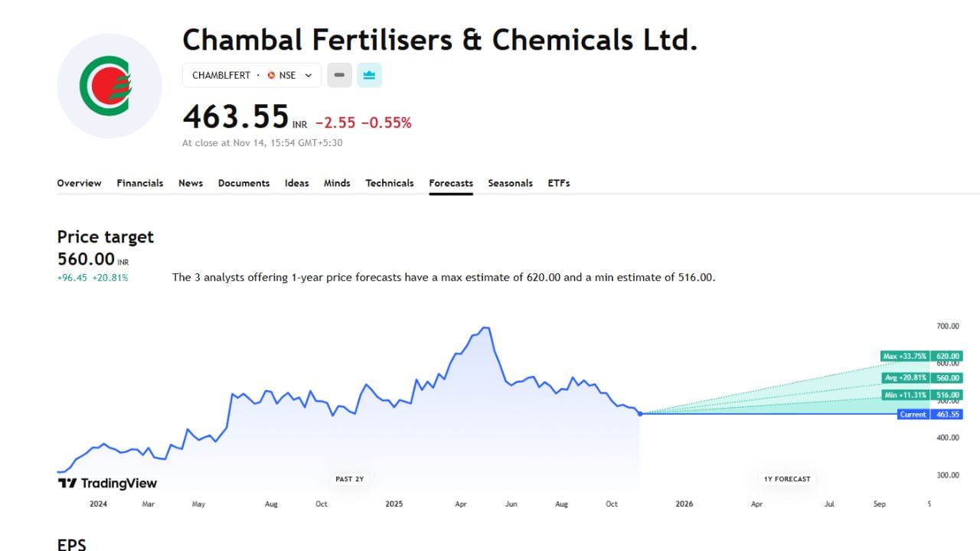Click the grey minus rating badge
Image resolution: width=980 pixels, height=551 pixels.
click(339, 75)
